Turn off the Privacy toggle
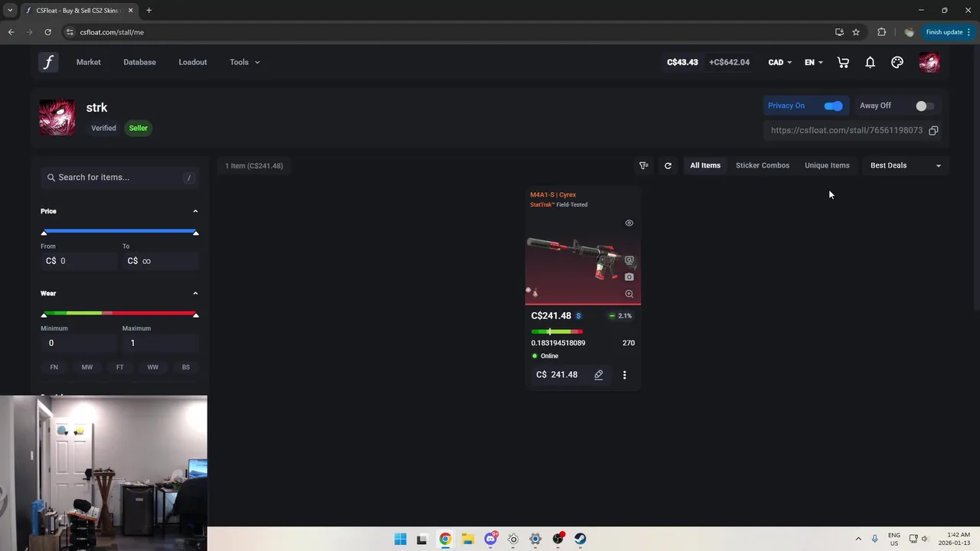 tap(833, 106)
